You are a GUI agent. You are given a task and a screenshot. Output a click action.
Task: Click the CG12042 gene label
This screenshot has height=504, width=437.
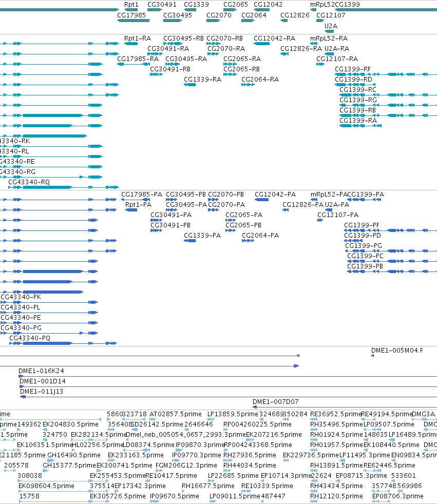268,5
